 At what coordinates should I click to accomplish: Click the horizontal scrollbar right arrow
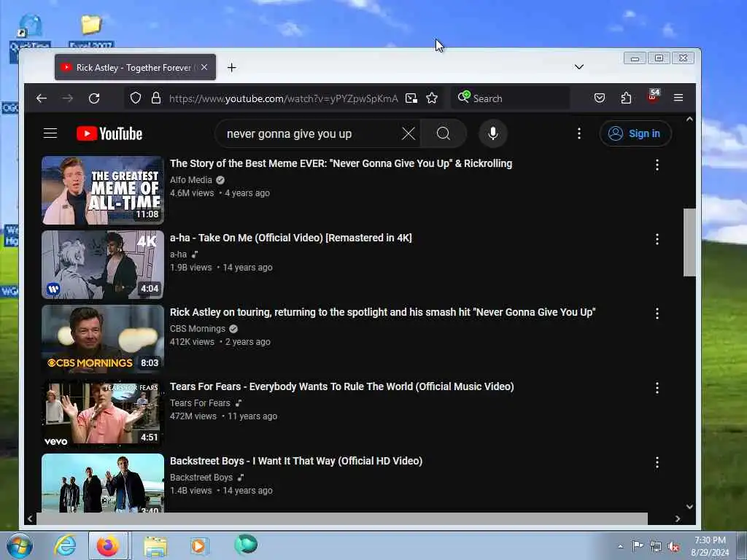pyautogui.click(x=678, y=518)
